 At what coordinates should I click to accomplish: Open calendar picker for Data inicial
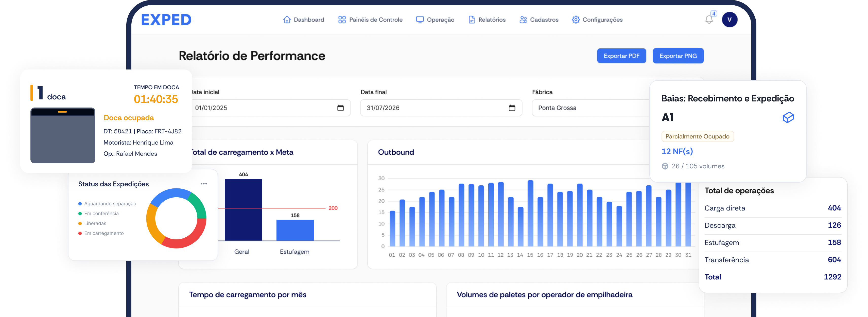pyautogui.click(x=340, y=108)
